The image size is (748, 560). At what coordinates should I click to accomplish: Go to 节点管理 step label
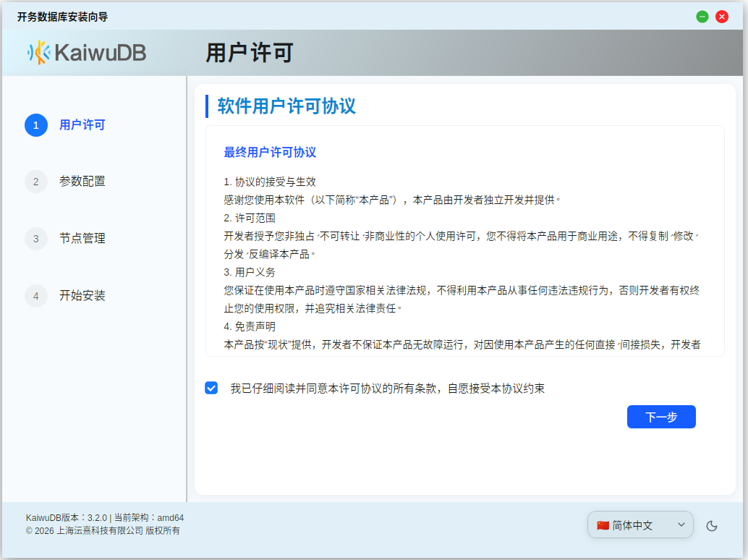pos(82,238)
